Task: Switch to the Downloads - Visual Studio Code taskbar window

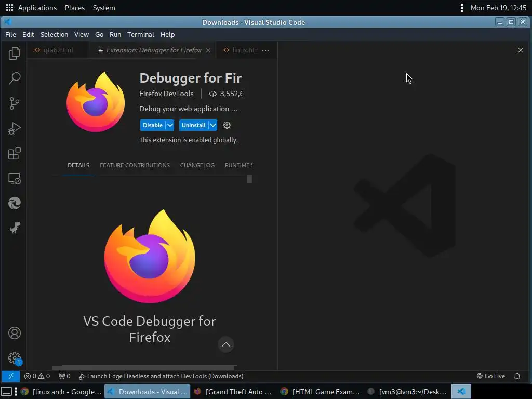Action: [147, 392]
